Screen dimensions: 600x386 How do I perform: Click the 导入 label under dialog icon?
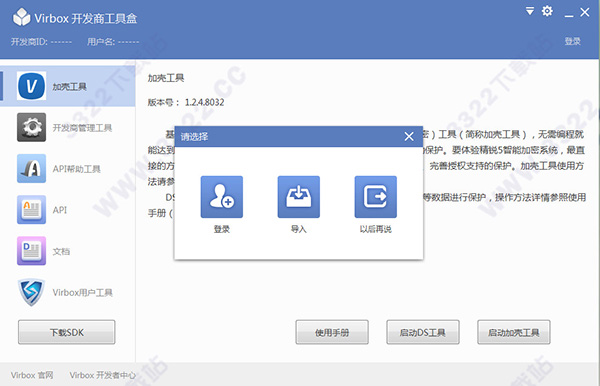pos(298,229)
